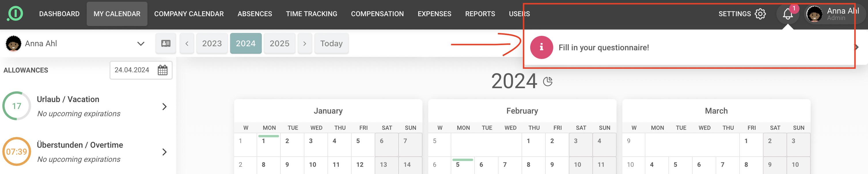Open the Fill in your questionnaire notification
The height and width of the screenshot is (174, 868).
point(604,48)
